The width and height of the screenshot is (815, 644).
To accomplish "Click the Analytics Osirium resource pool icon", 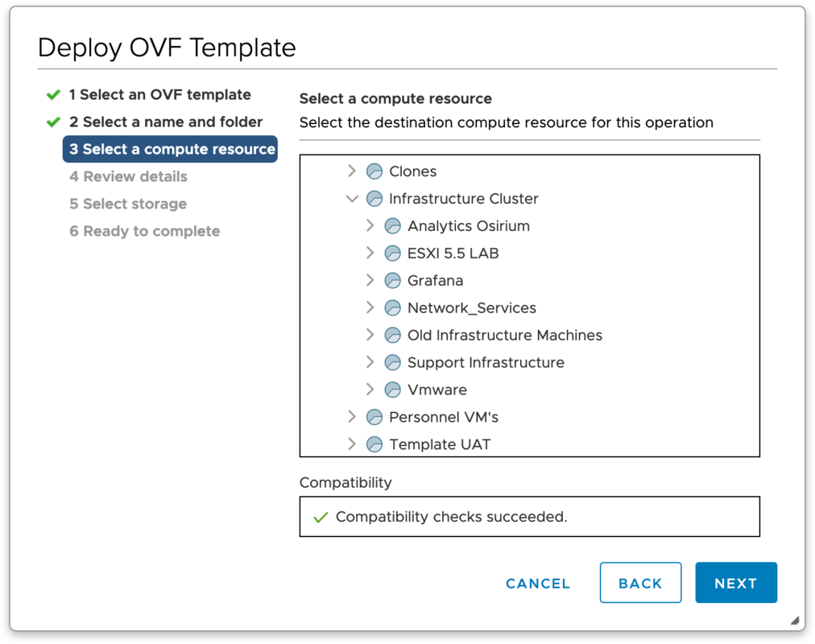I will point(392,226).
